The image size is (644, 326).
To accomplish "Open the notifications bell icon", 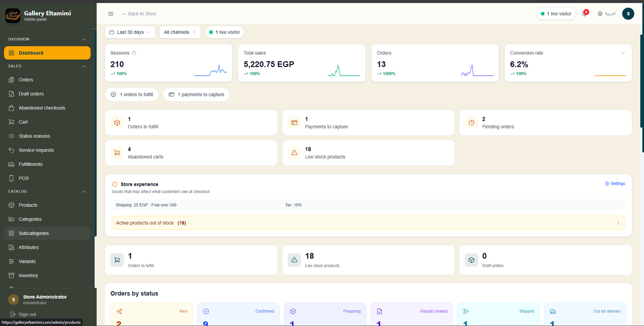I will [x=584, y=14].
